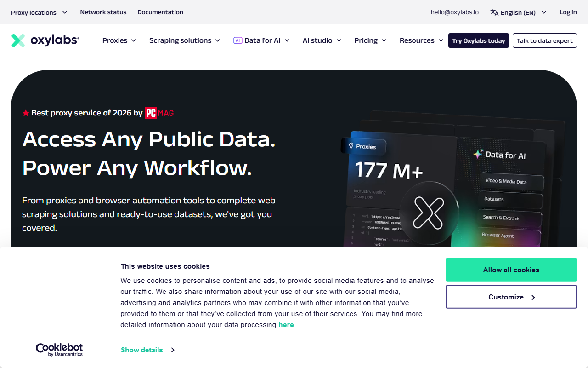Click the 'Industry leading proxy pool' caption
The width and height of the screenshot is (588, 368).
click(x=370, y=195)
